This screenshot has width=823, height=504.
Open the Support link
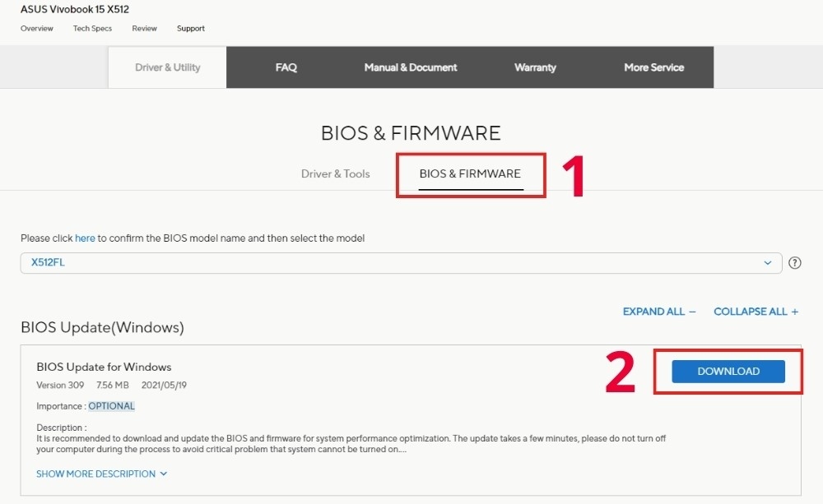point(191,28)
